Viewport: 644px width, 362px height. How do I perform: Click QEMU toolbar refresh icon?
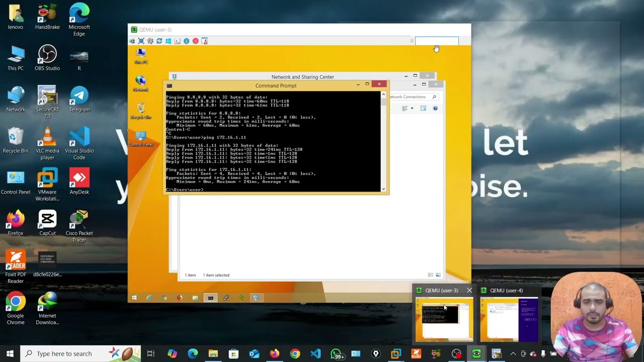(159, 41)
